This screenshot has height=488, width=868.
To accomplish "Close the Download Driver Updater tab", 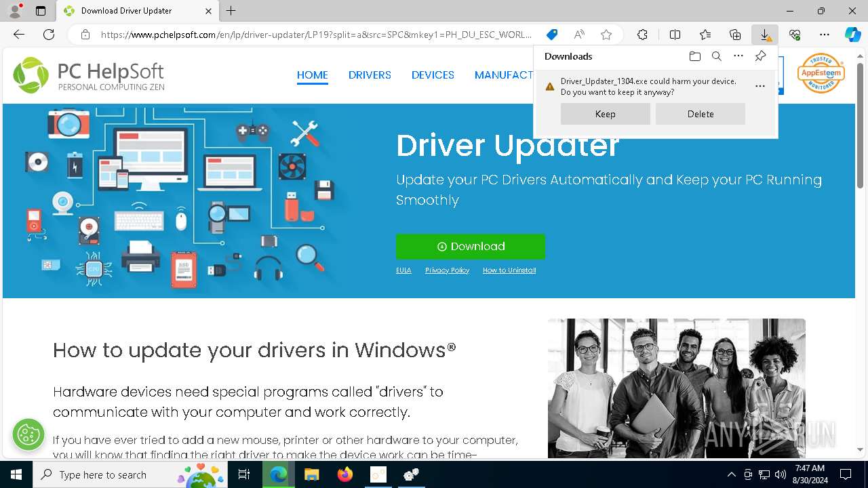I will 208,11.
